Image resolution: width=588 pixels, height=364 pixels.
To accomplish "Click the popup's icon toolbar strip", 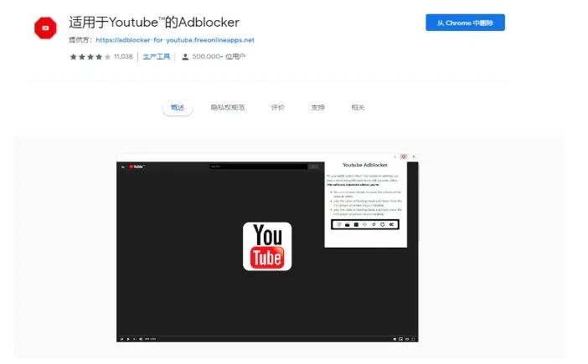I will (365, 224).
